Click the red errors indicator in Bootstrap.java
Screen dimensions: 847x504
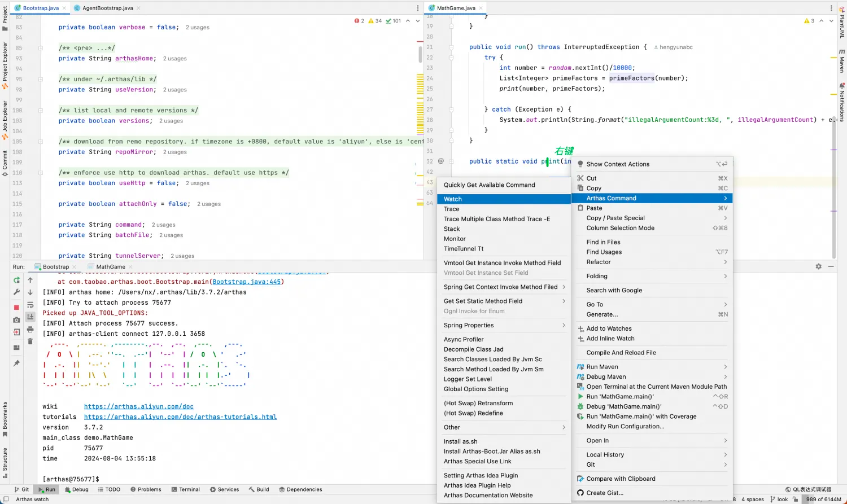(359, 21)
